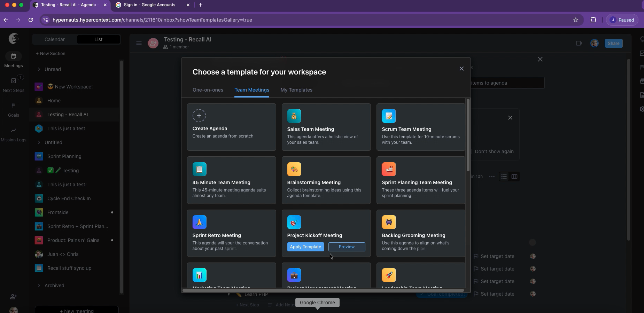Apply the Project Kickoff Meeting template
Viewport: 644px width, 313px height.
[x=305, y=247]
